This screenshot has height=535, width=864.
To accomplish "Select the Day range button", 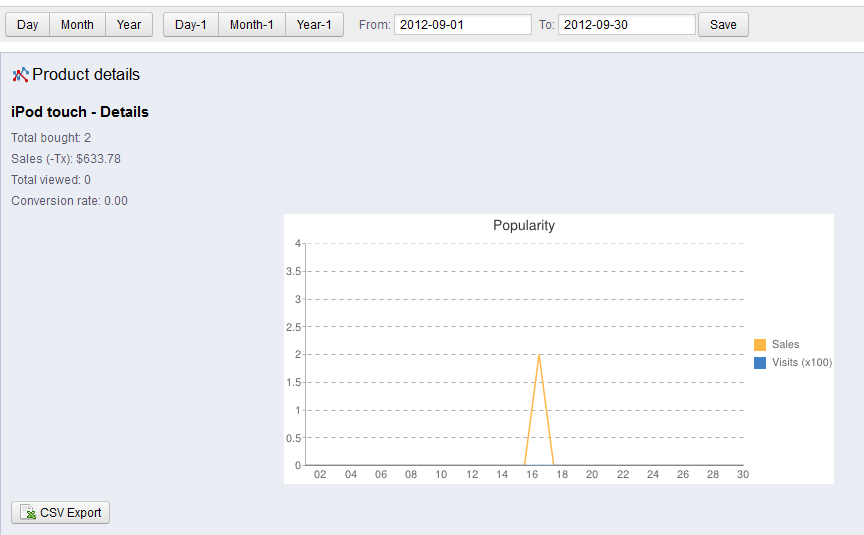I will 28,25.
